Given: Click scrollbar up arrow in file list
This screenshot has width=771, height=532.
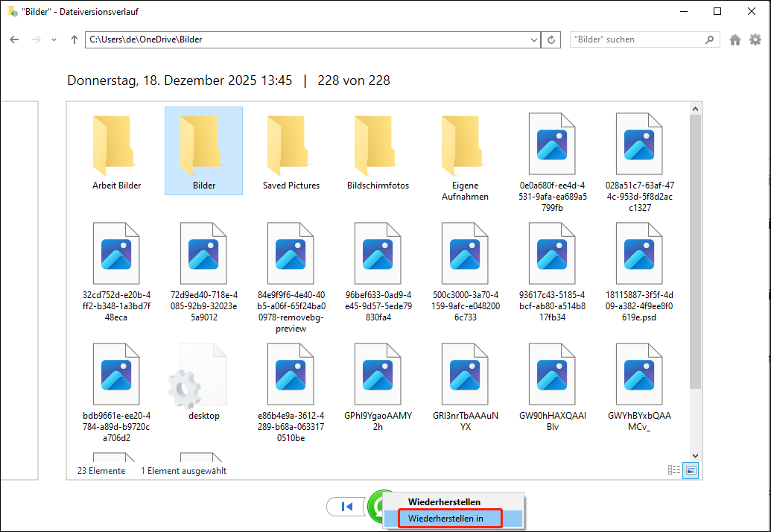Looking at the screenshot, I should [695, 109].
